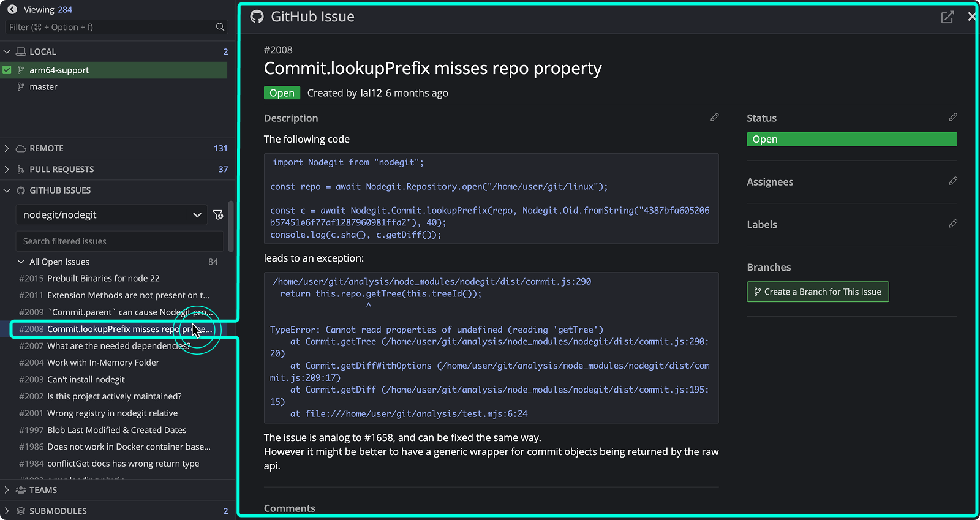Click the back arrow beside Viewing
Viewport: 980px width, 520px height.
coord(12,9)
